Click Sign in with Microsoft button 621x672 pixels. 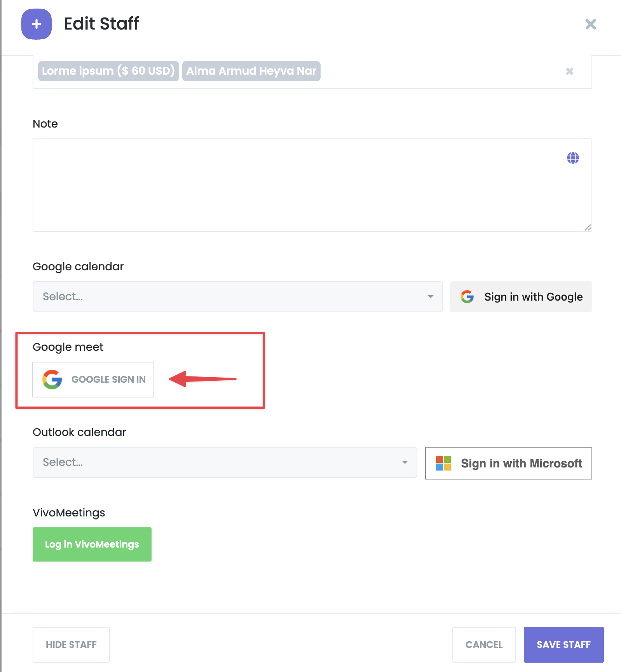509,463
